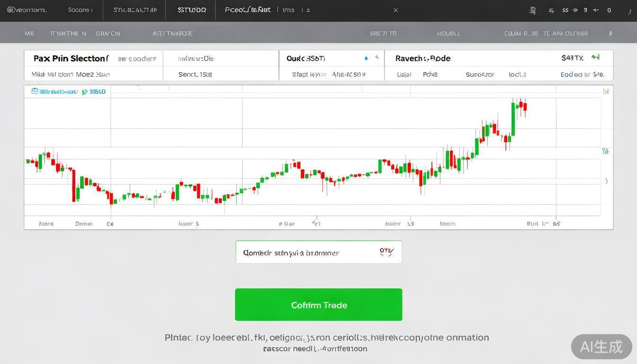This screenshot has width=637, height=364.
Task: Select GRAVCOI in the gray menu bar
Action: [108, 34]
